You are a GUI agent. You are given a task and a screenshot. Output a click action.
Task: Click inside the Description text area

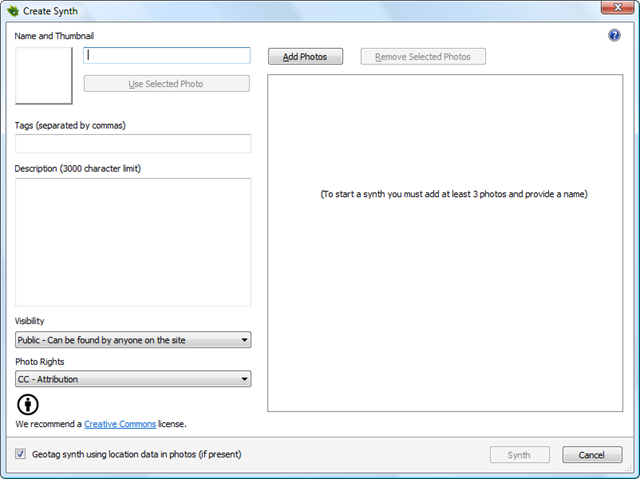click(x=133, y=242)
